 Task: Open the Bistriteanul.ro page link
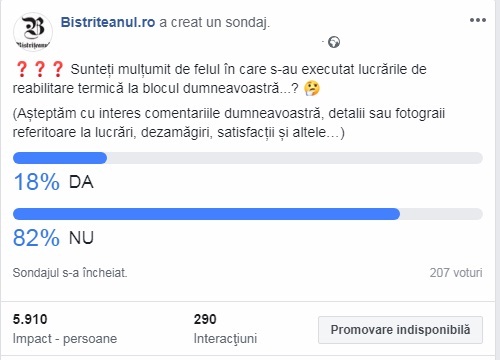point(108,22)
